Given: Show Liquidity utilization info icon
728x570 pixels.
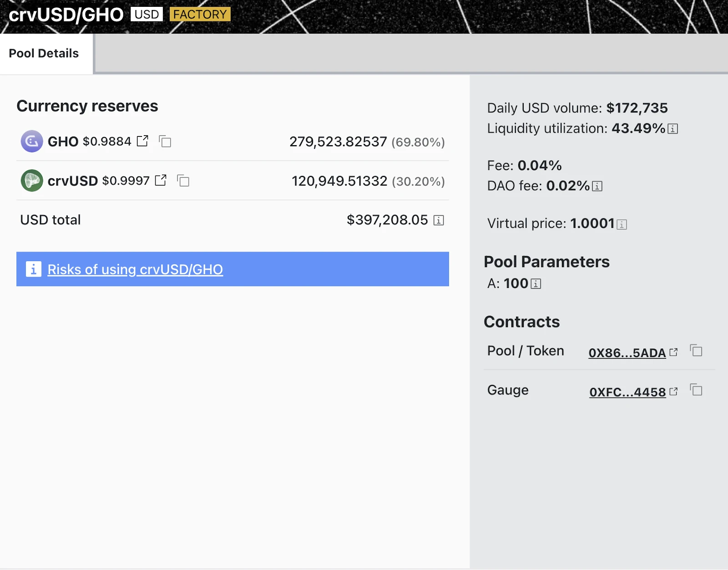Looking at the screenshot, I should 672,129.
